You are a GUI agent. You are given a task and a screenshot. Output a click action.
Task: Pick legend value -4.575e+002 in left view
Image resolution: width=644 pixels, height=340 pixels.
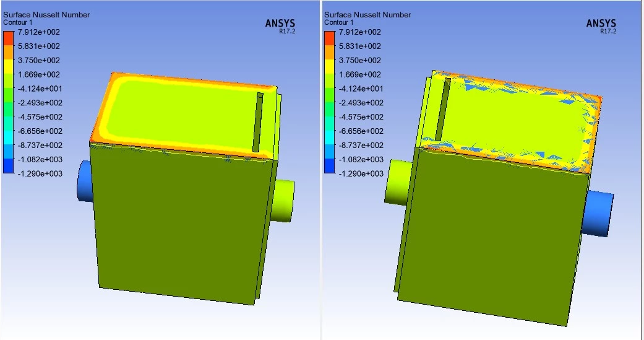click(38, 117)
